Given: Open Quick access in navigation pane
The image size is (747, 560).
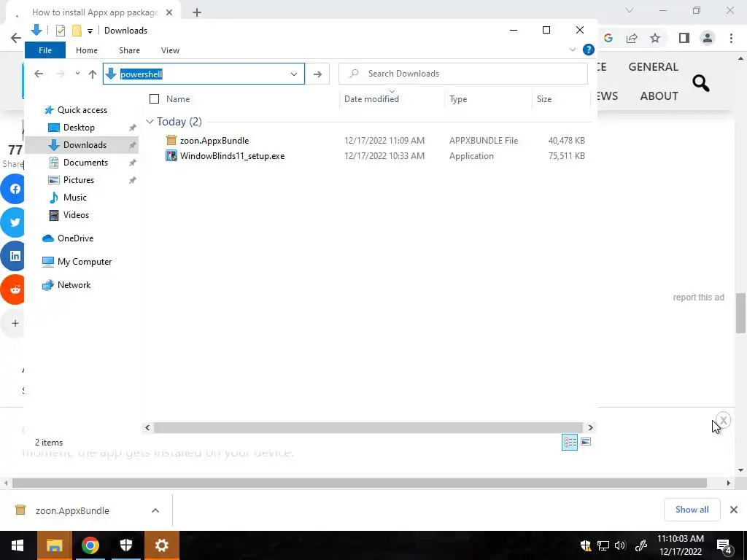Looking at the screenshot, I should (82, 110).
